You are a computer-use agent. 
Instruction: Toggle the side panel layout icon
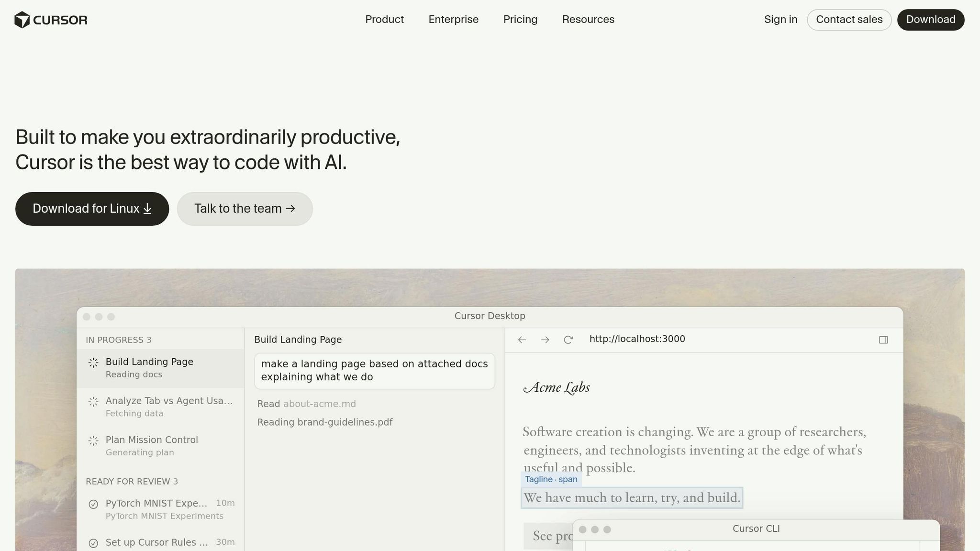coord(883,340)
